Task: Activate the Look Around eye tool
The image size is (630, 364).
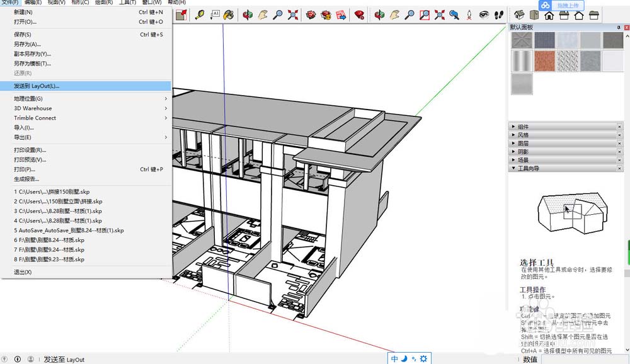Action: 484,14
